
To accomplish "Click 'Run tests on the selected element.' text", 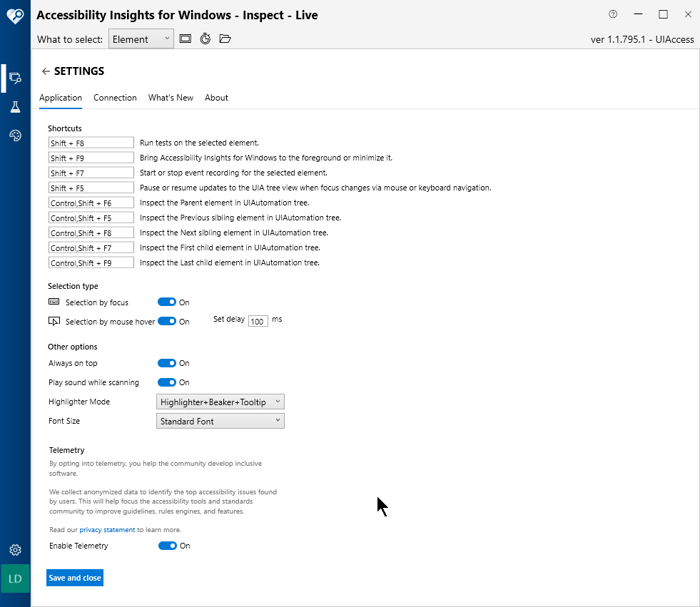I will point(199,143).
